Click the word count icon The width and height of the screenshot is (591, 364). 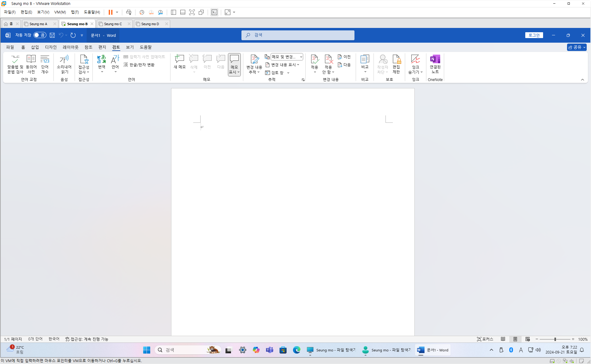45,59
